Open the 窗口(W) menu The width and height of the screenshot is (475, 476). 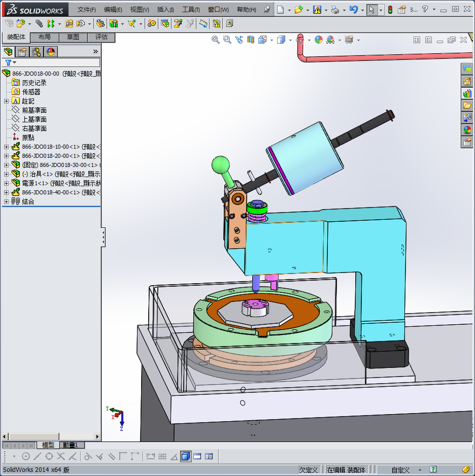click(x=218, y=10)
